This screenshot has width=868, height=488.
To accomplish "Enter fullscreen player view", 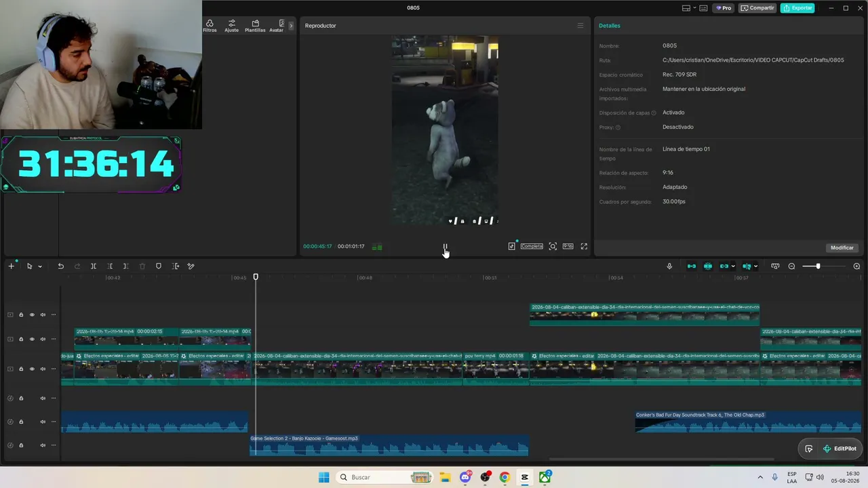I will tap(584, 246).
